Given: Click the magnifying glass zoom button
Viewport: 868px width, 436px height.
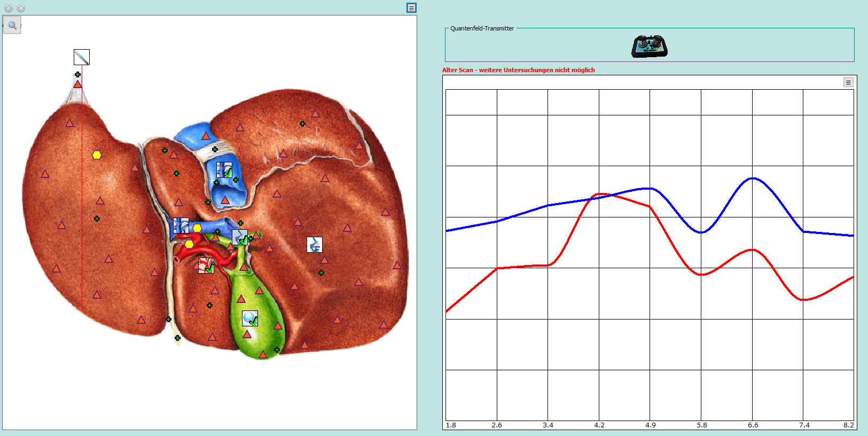Looking at the screenshot, I should [12, 25].
